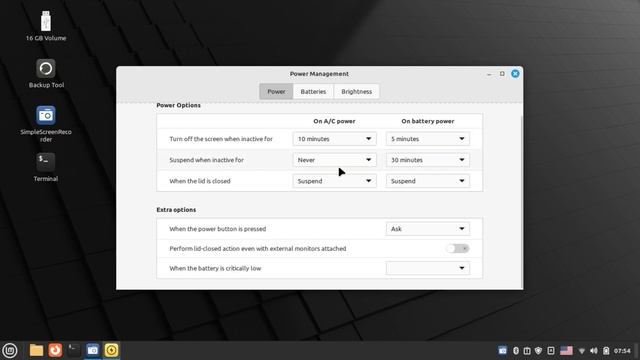Launch Backup Tool from the desktop
Image resolution: width=640 pixels, height=360 pixels.
46,73
